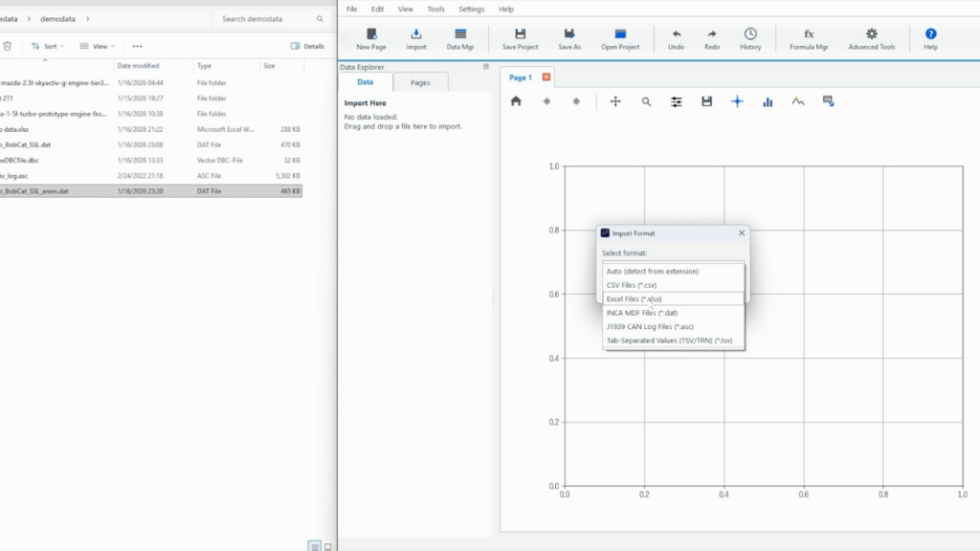
Task: Choose Excel Files (*.xlsx) format option
Action: coord(634,298)
